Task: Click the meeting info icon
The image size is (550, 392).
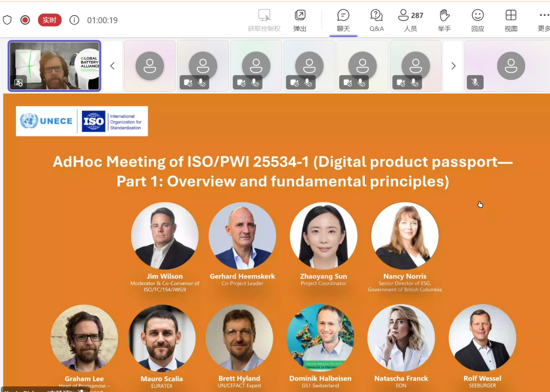Action: click(x=75, y=20)
